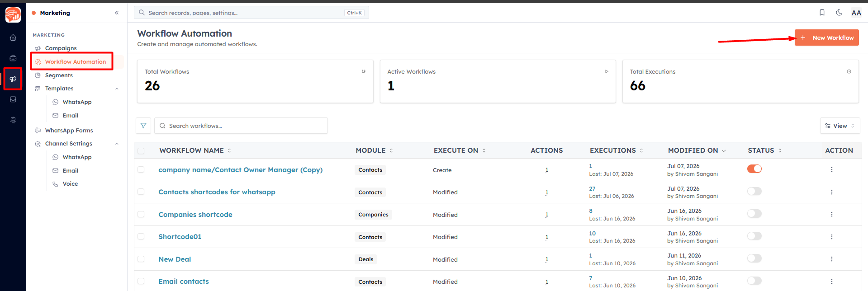Open the Companies shortcode workflow
This screenshot has height=291, width=868.
tap(195, 215)
